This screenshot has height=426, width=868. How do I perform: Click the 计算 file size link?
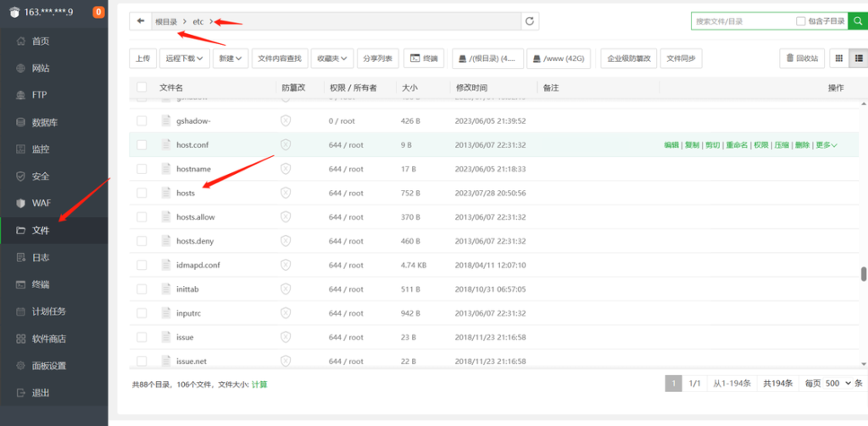[259, 384]
